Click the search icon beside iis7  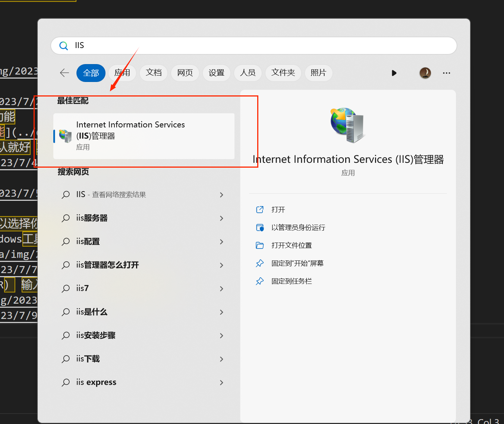pyautogui.click(x=66, y=288)
